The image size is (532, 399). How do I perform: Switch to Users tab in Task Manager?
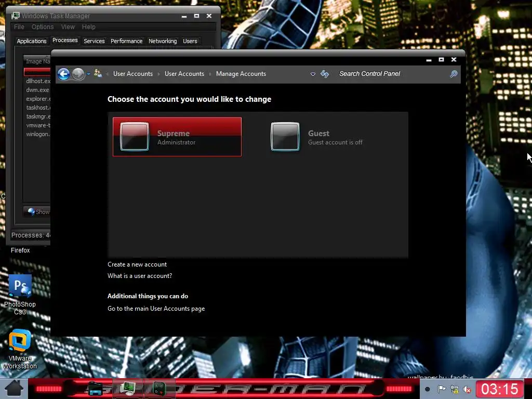tap(190, 41)
